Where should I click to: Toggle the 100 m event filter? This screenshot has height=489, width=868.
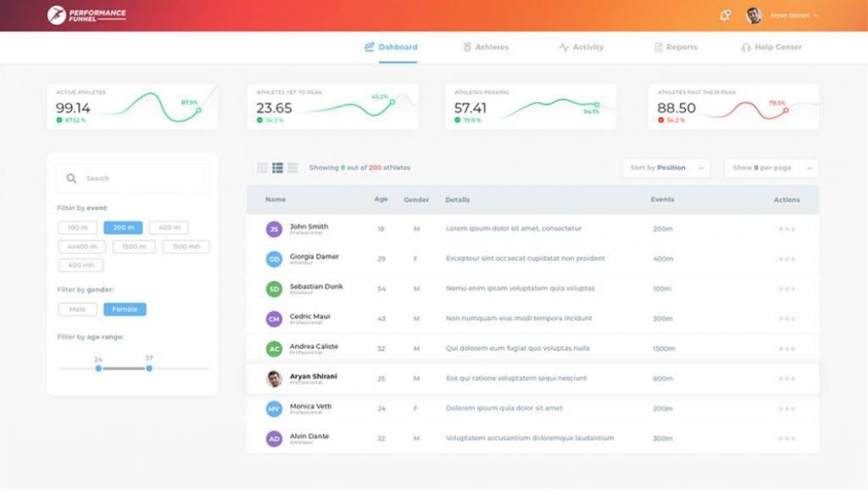point(77,228)
